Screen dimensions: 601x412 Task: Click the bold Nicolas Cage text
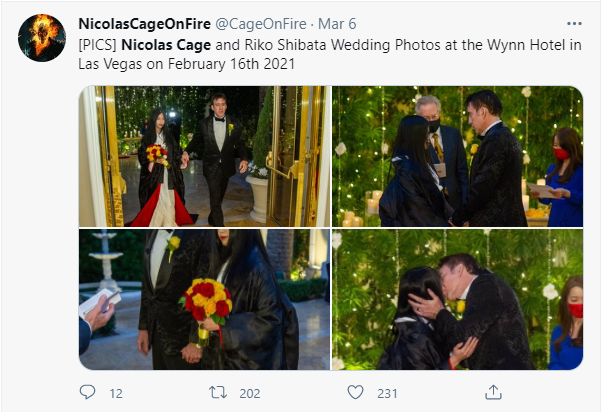coord(166,45)
